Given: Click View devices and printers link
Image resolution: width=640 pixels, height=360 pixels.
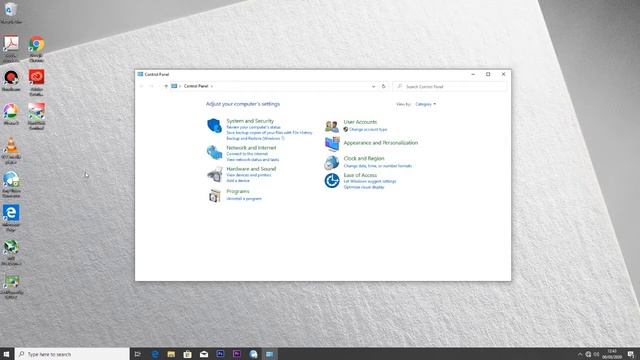Looking at the screenshot, I should (x=249, y=175).
